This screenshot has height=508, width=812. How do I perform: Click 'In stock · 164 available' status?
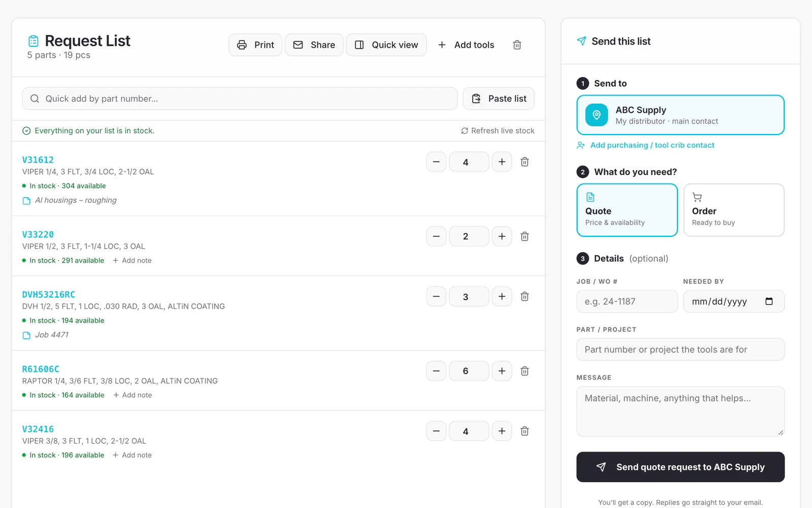[x=63, y=395]
